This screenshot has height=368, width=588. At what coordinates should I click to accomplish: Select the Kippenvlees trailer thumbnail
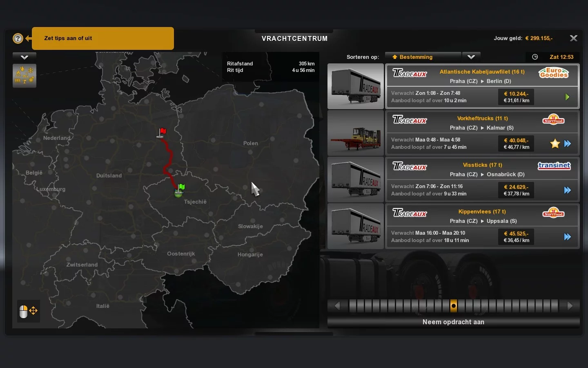pos(356,226)
